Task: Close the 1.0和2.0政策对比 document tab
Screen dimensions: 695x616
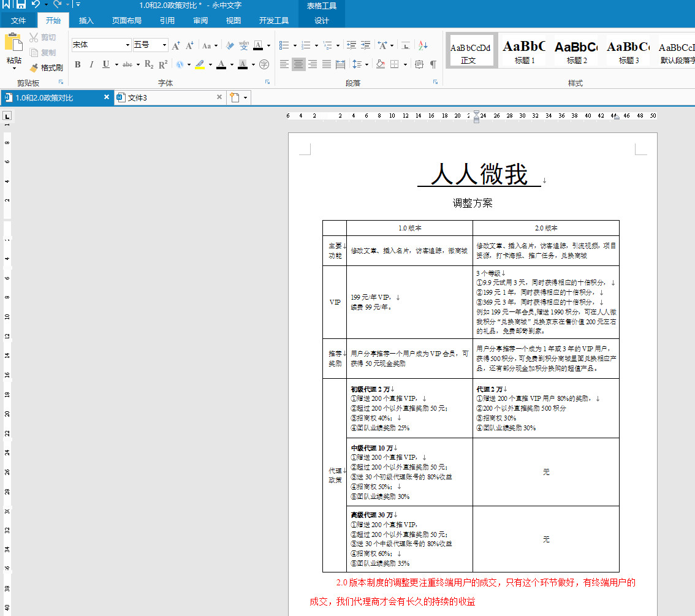Action: coord(107,97)
